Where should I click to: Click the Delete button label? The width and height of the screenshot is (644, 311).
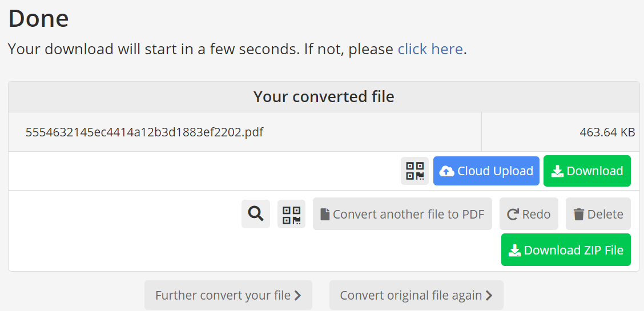[x=605, y=215]
